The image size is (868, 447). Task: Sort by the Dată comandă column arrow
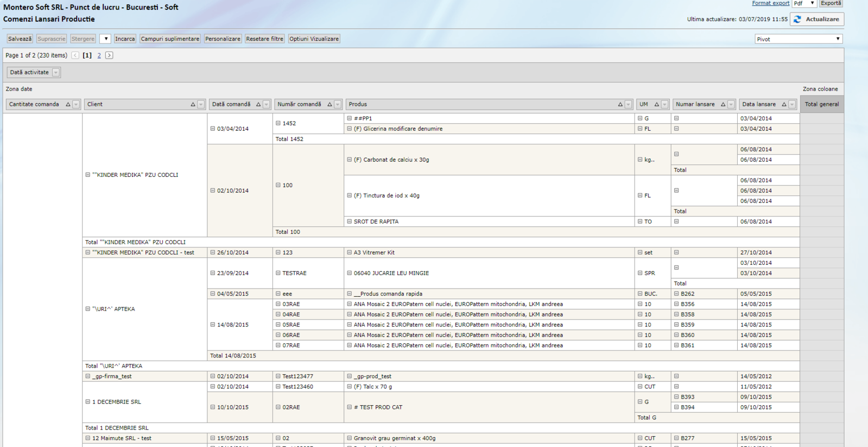point(258,105)
